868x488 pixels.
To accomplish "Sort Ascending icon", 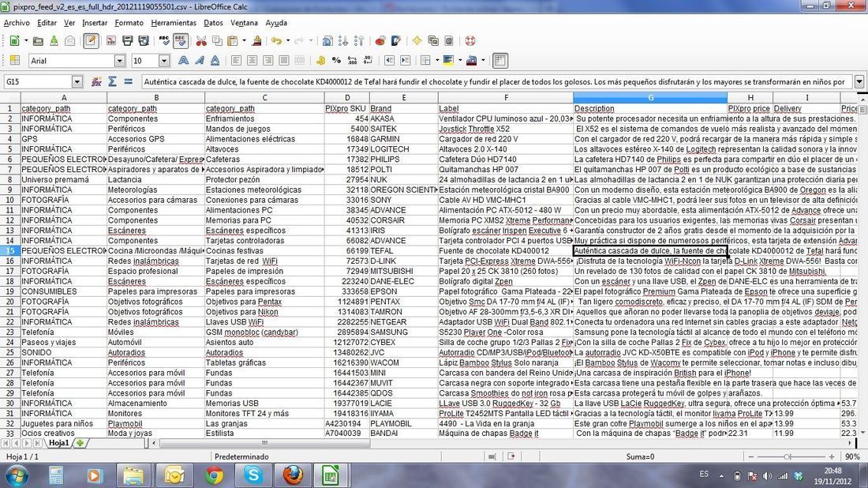I will tap(343, 40).
